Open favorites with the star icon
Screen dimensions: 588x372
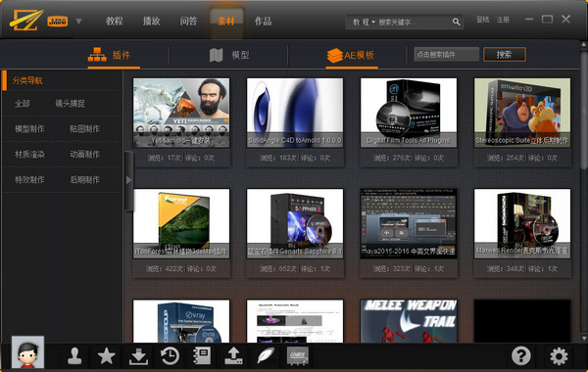coord(107,355)
